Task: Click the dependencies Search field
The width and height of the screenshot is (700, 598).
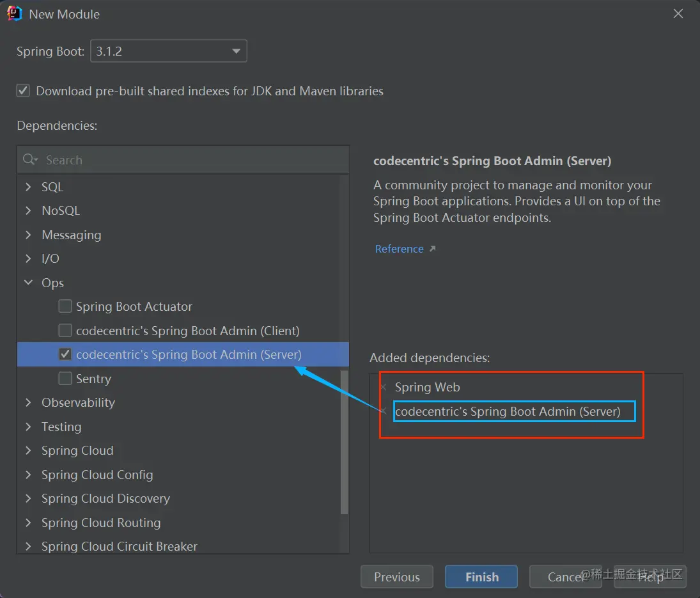Action: [x=183, y=159]
